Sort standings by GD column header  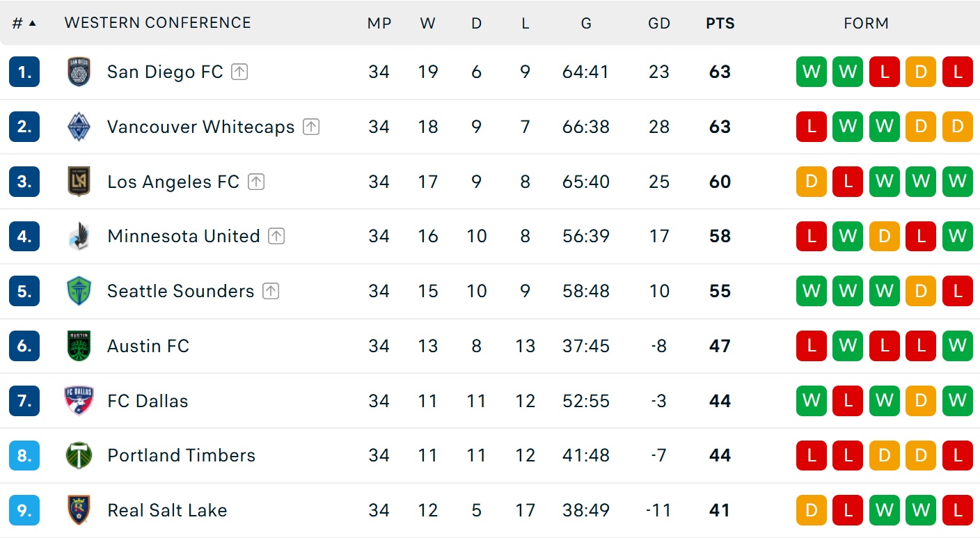click(658, 23)
